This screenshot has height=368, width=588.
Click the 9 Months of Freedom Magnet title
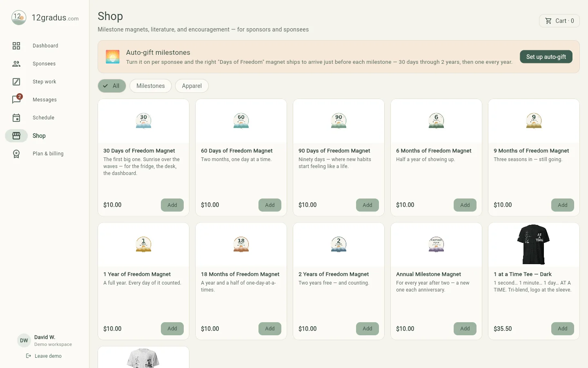[531, 151]
